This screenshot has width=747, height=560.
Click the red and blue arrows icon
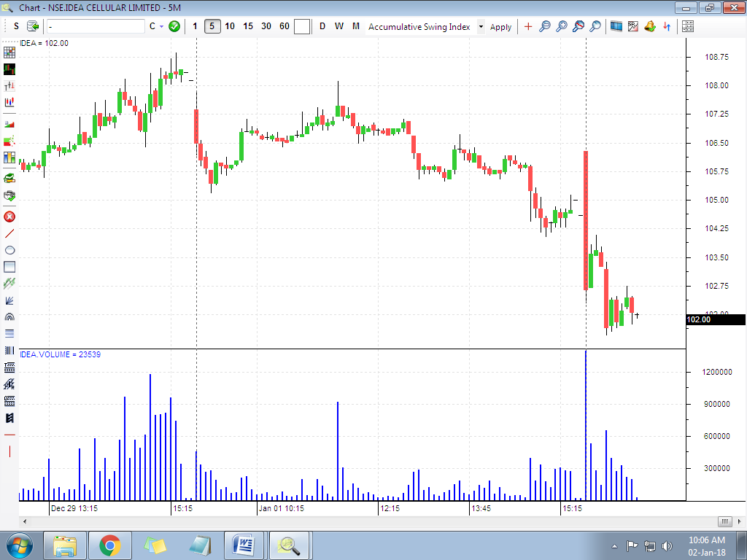(x=667, y=27)
